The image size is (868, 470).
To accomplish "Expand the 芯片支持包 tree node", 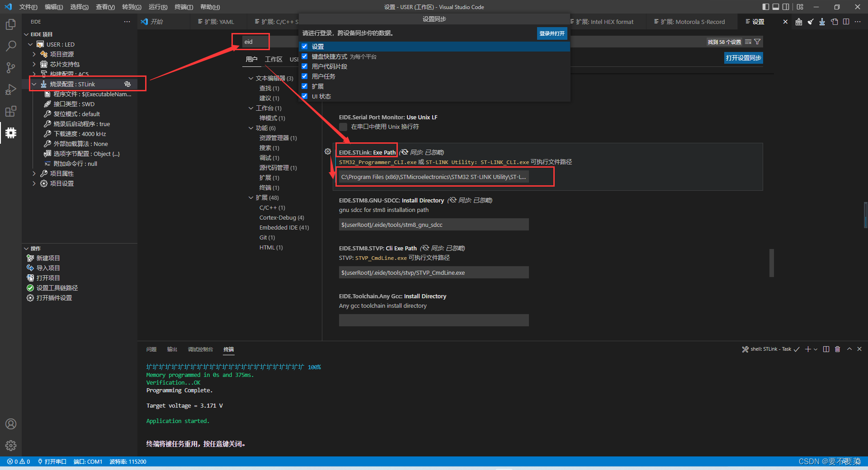I will point(34,64).
